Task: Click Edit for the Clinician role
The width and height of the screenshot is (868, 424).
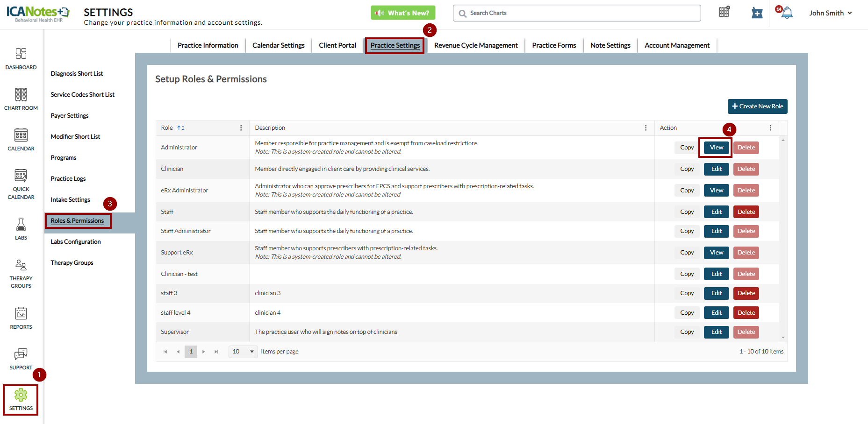Action: pos(716,169)
